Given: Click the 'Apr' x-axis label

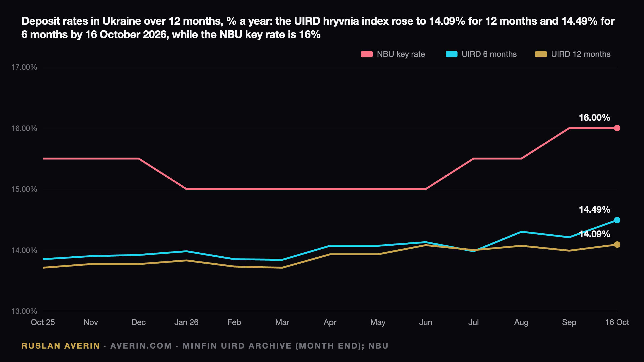Looking at the screenshot, I should point(330,322).
